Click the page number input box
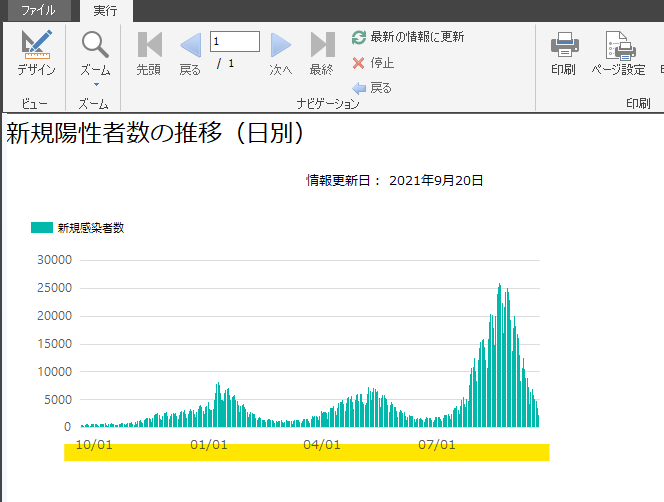 coord(234,41)
